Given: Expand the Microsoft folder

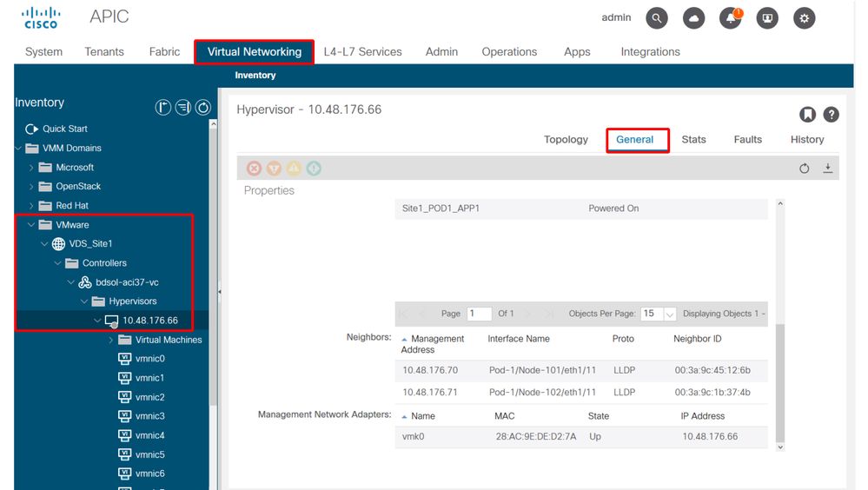Looking at the screenshot, I should (31, 167).
